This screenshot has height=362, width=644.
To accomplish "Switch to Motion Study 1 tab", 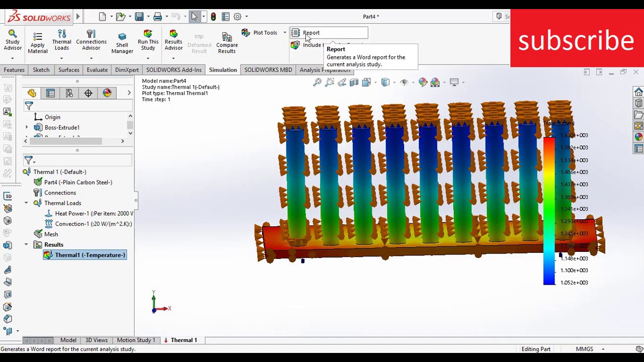I will coord(136,340).
